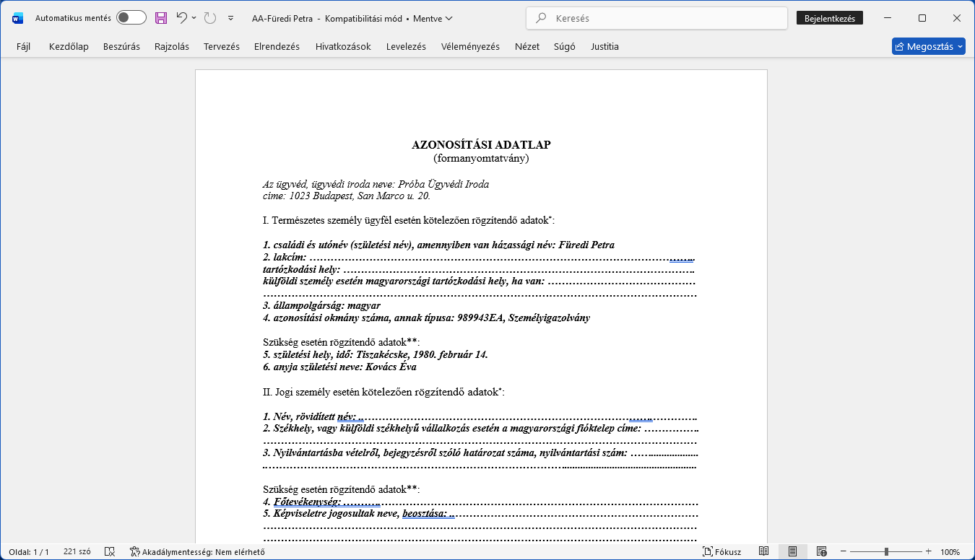Click the zoom out minus icon

(844, 552)
